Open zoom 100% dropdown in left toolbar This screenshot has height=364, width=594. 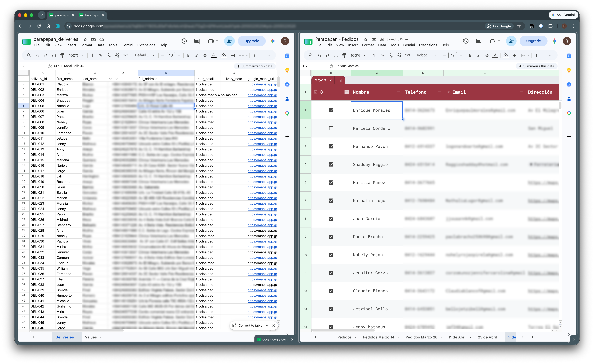[76, 55]
